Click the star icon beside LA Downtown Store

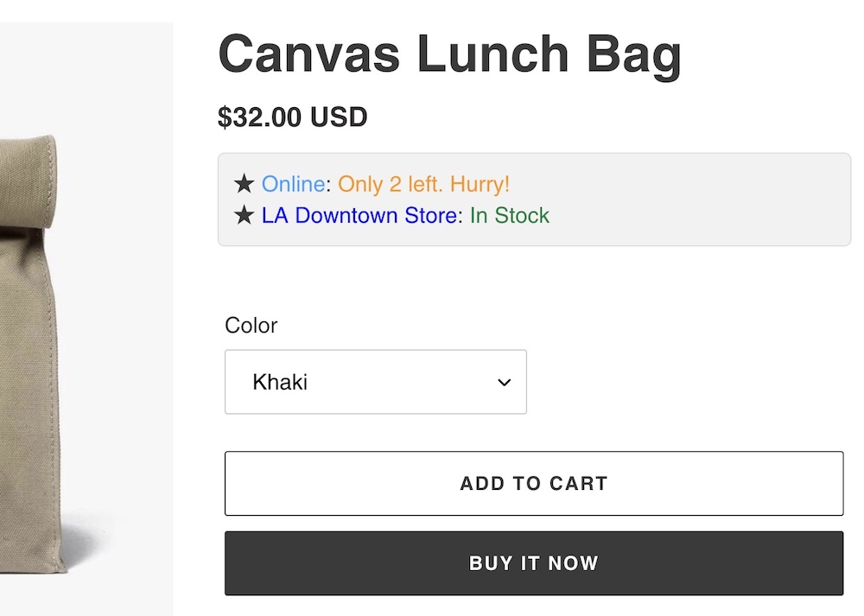[x=244, y=215]
